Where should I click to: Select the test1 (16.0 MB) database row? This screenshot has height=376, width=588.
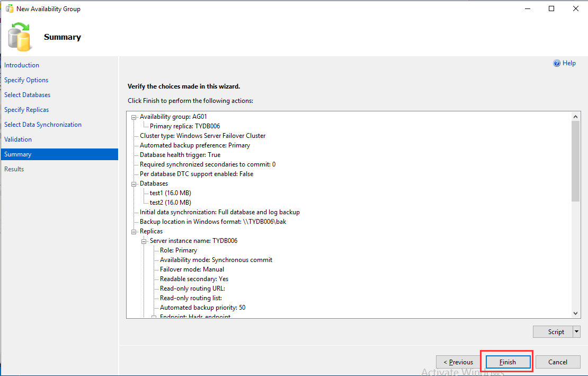pyautogui.click(x=170, y=193)
